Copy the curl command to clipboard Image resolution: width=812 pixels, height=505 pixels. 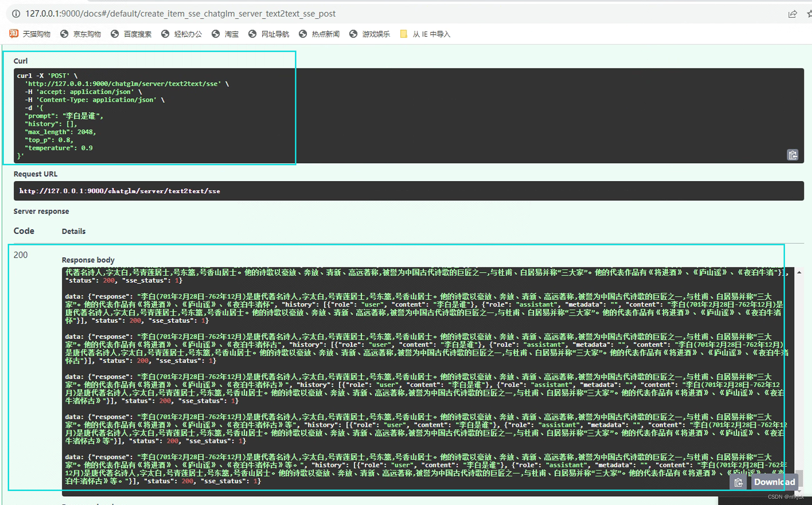[x=792, y=155]
